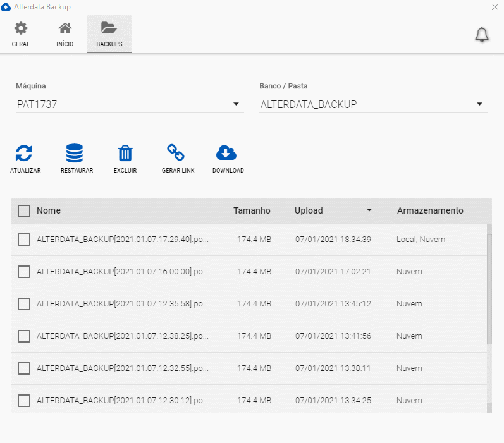
Task: Sort the list by Tamanho column
Action: [x=252, y=210]
